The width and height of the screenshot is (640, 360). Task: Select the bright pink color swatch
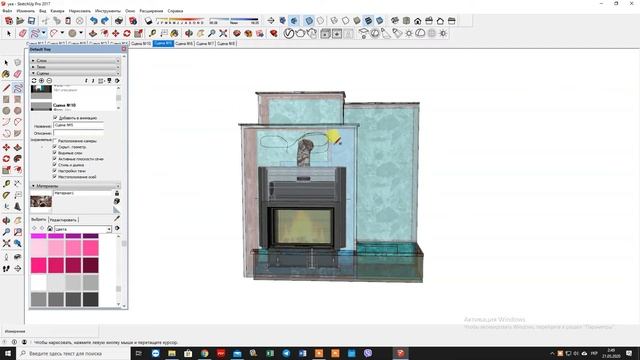[39, 265]
